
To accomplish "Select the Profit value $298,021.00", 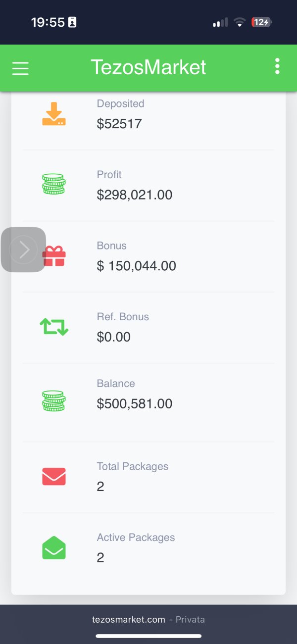I will 135,195.
